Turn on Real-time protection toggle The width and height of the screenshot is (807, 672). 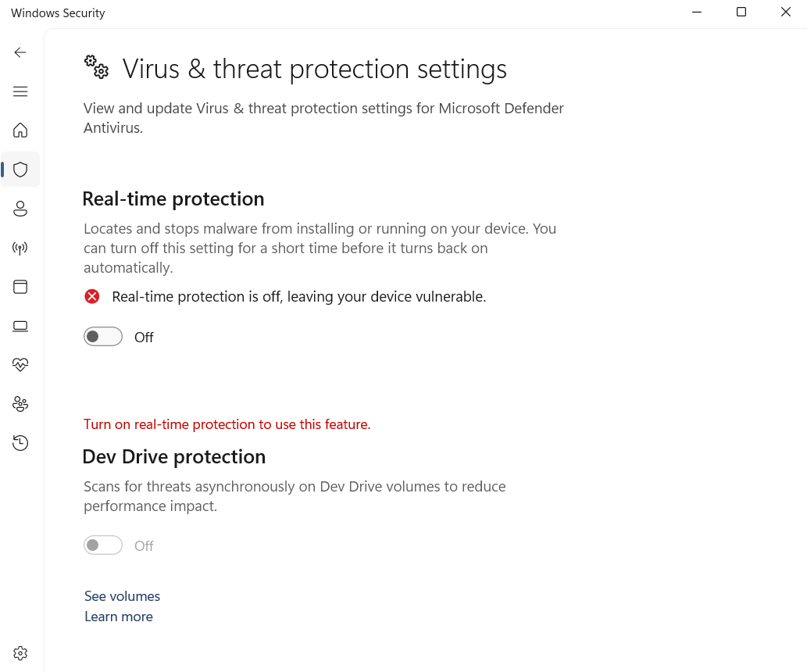pos(103,337)
